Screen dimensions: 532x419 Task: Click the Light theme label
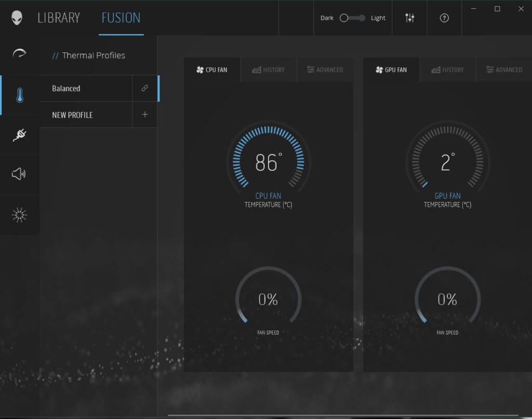tap(378, 18)
